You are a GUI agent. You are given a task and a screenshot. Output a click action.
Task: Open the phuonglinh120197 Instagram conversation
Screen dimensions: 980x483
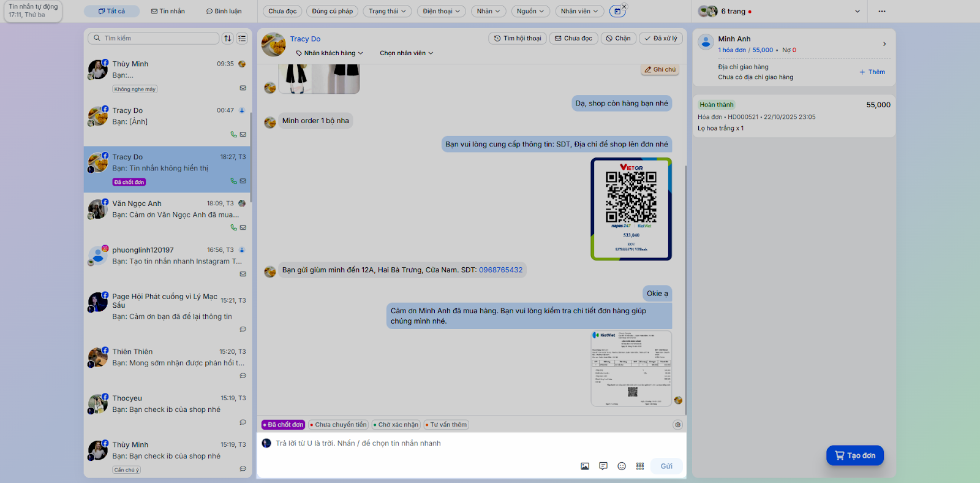(167, 262)
